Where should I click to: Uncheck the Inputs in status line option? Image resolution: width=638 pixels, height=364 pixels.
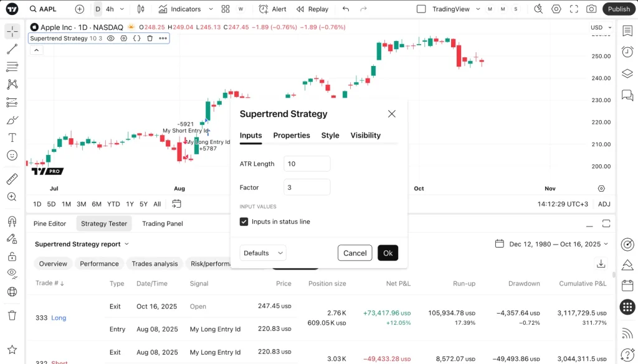click(244, 221)
